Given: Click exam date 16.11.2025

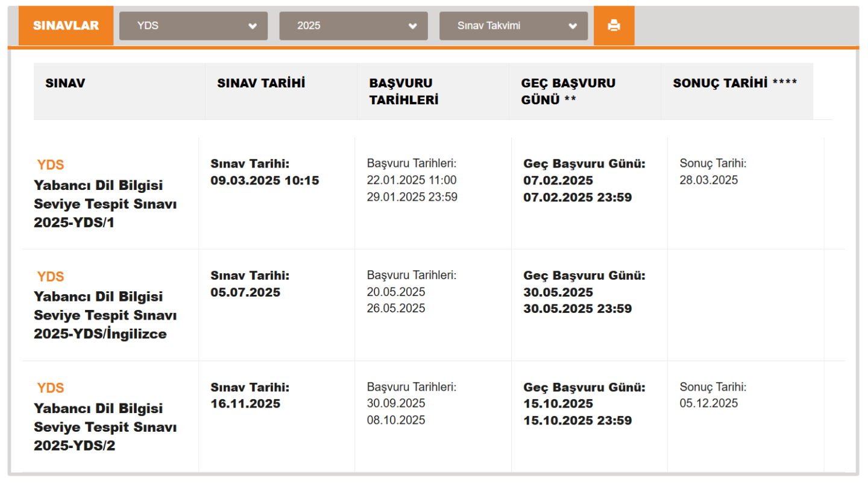Looking at the screenshot, I should coord(245,404).
